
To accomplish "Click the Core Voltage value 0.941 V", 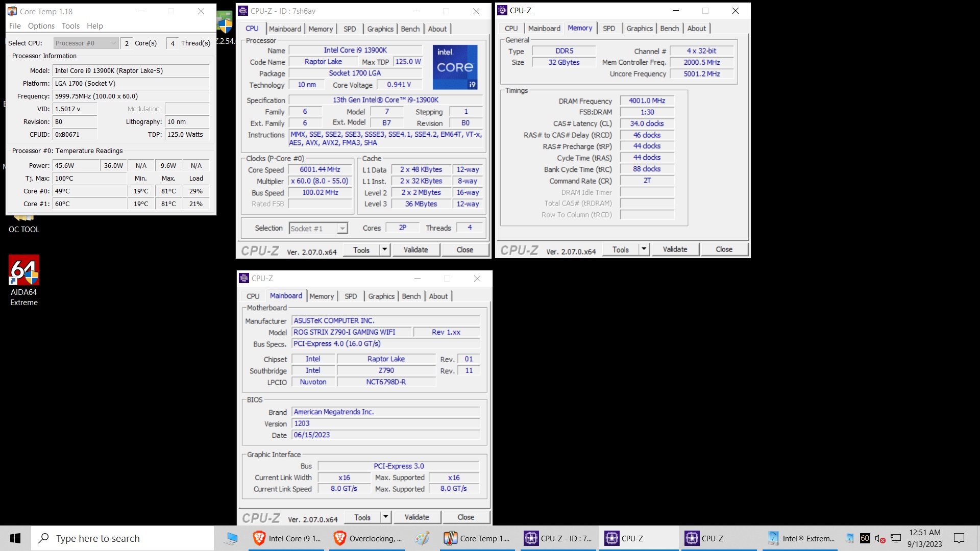I will tap(399, 85).
